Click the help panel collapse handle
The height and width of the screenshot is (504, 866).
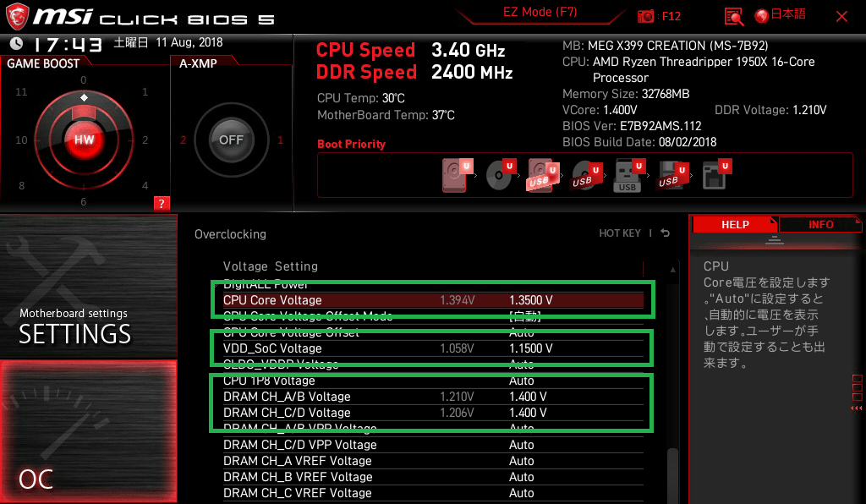[774, 239]
